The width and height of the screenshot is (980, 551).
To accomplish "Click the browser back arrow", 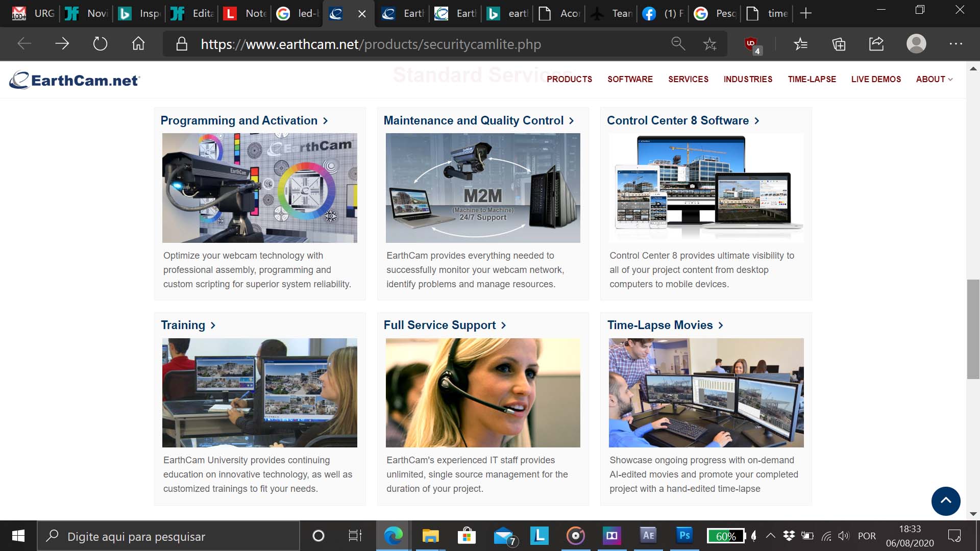I will pos(24,44).
